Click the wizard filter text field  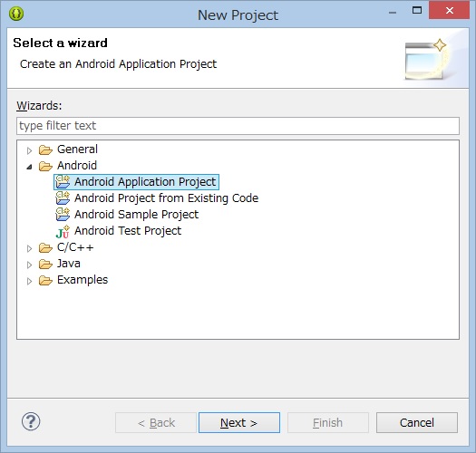point(238,126)
